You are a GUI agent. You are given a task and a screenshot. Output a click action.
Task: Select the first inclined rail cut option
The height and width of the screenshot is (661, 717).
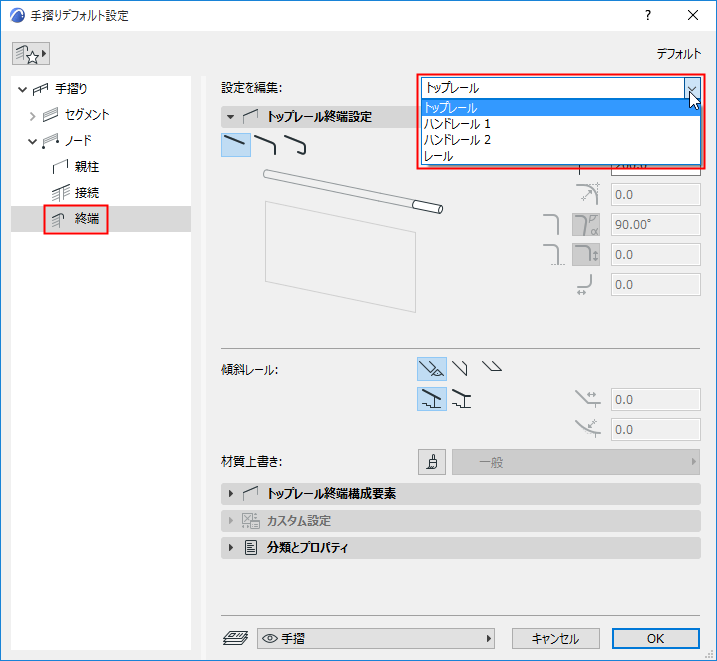[x=432, y=369]
